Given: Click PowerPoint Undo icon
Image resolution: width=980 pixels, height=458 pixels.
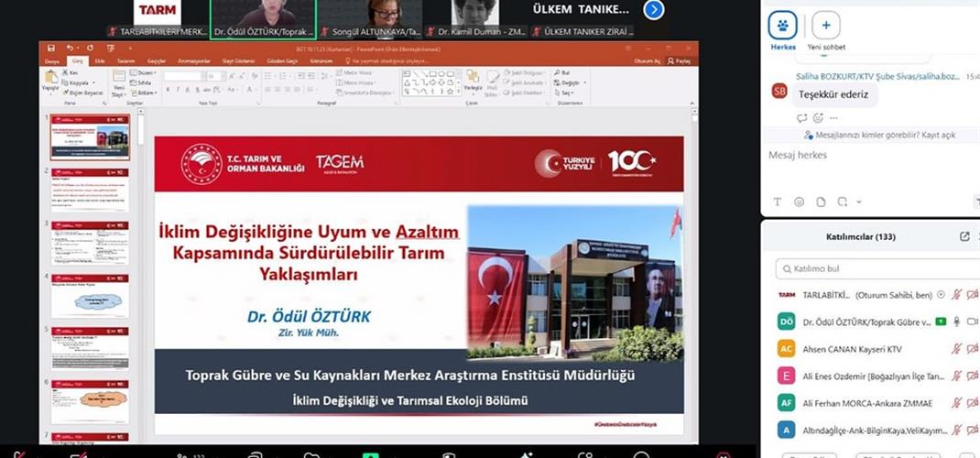Looking at the screenshot, I should point(70,49).
